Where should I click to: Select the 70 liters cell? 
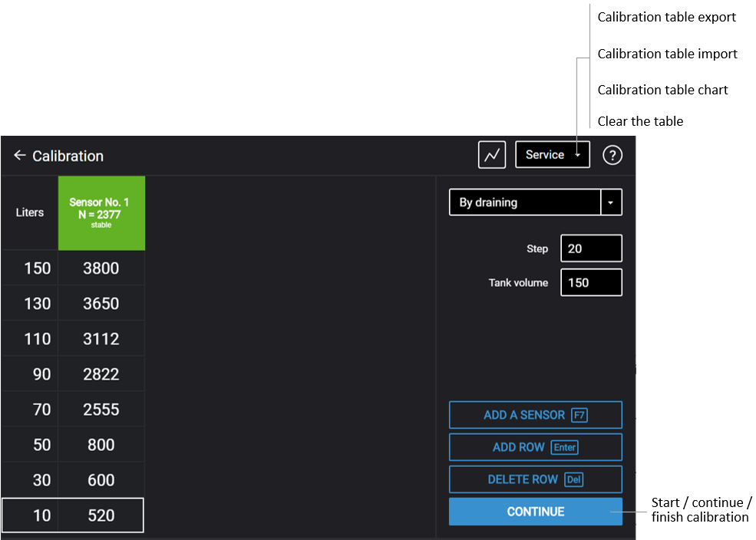pyautogui.click(x=30, y=410)
